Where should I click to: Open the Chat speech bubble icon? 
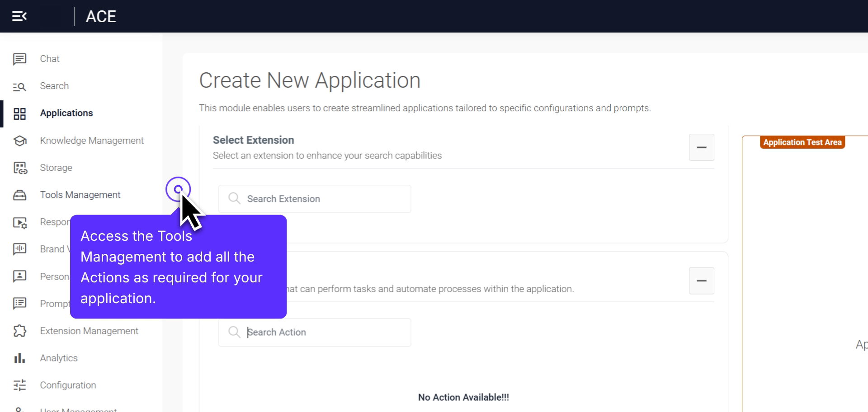click(x=19, y=59)
